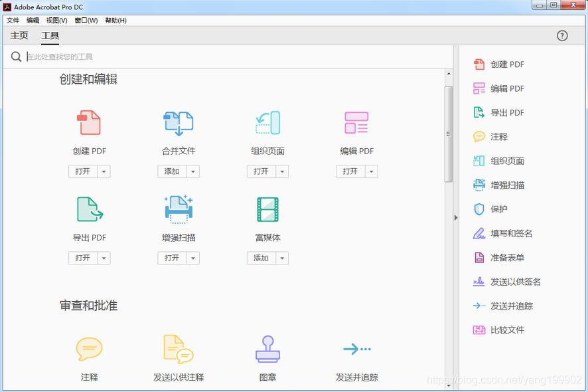The height and width of the screenshot is (392, 588).
Task: Click the tools list vertical scrollbar thumb
Action: pyautogui.click(x=449, y=134)
